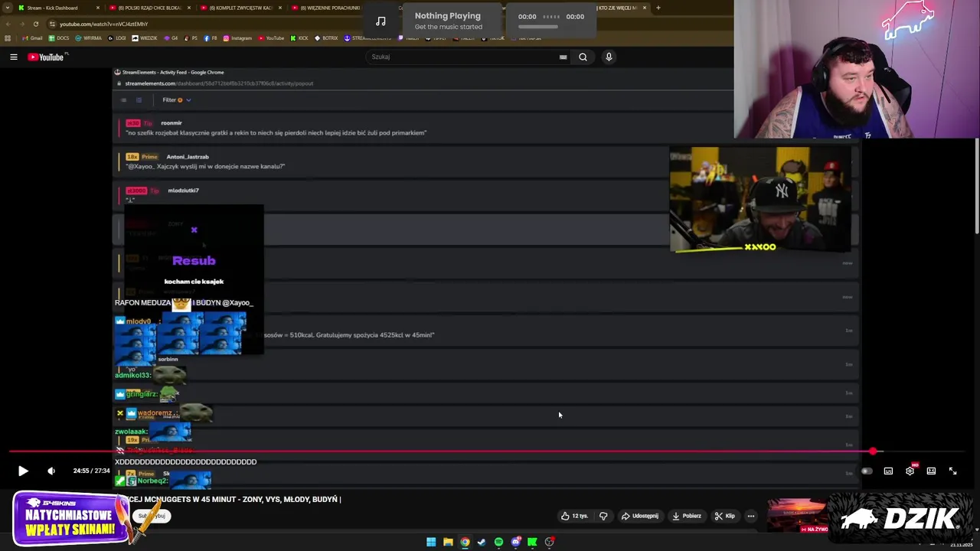Open the NA ŻYWO recommended thumbnail

798,516
